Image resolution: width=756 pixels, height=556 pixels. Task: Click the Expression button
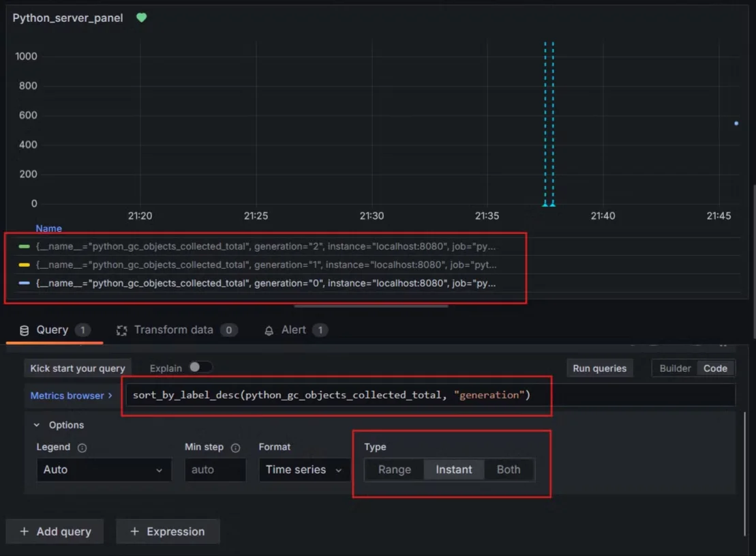click(x=168, y=531)
